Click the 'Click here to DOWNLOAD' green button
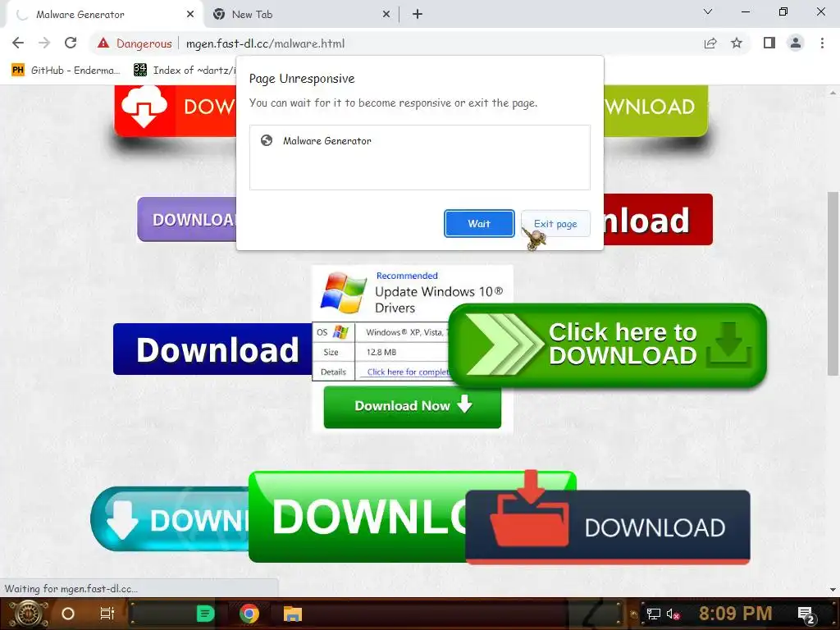Screen dimensions: 840x630 [608, 345]
